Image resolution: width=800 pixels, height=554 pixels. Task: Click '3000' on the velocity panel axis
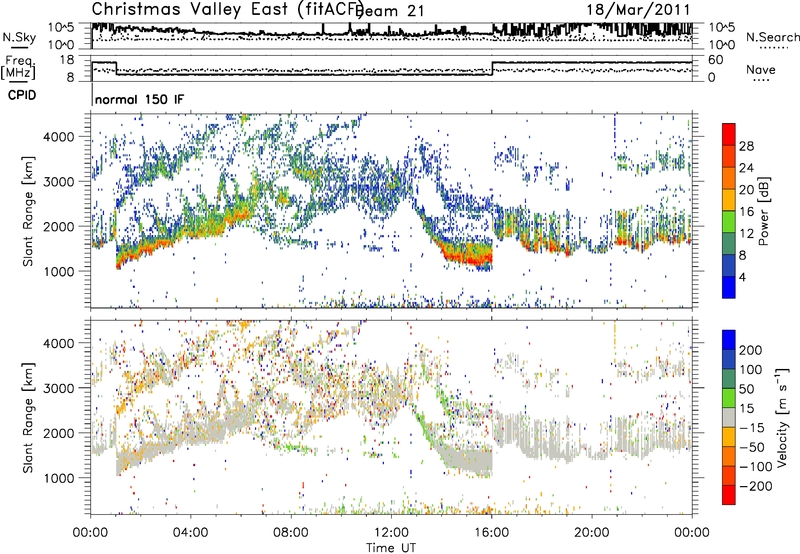59,388
